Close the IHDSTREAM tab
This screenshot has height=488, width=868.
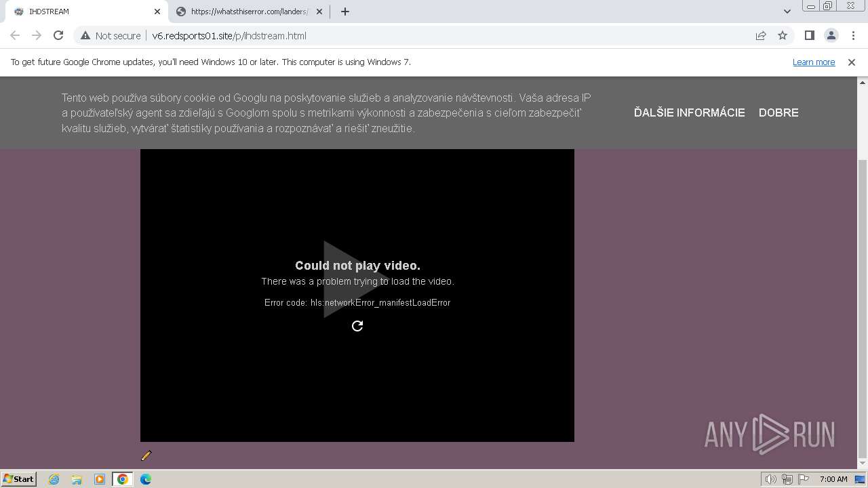click(157, 12)
